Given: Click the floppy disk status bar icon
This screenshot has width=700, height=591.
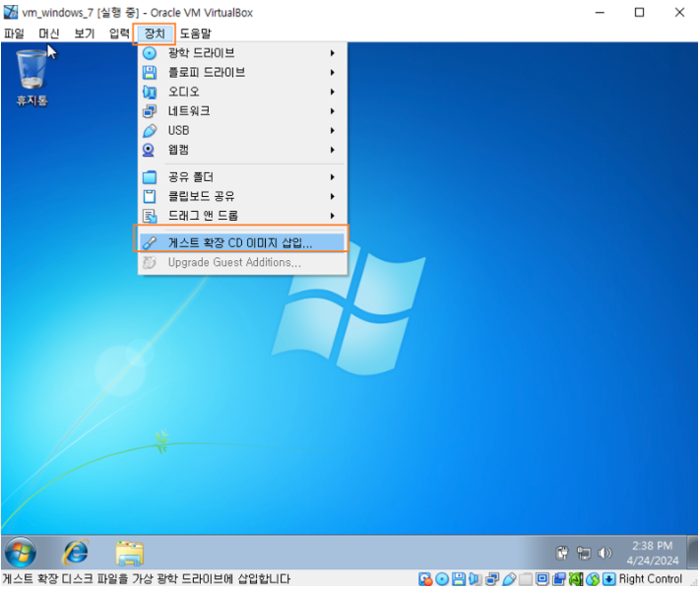Looking at the screenshot, I should pyautogui.click(x=459, y=579).
